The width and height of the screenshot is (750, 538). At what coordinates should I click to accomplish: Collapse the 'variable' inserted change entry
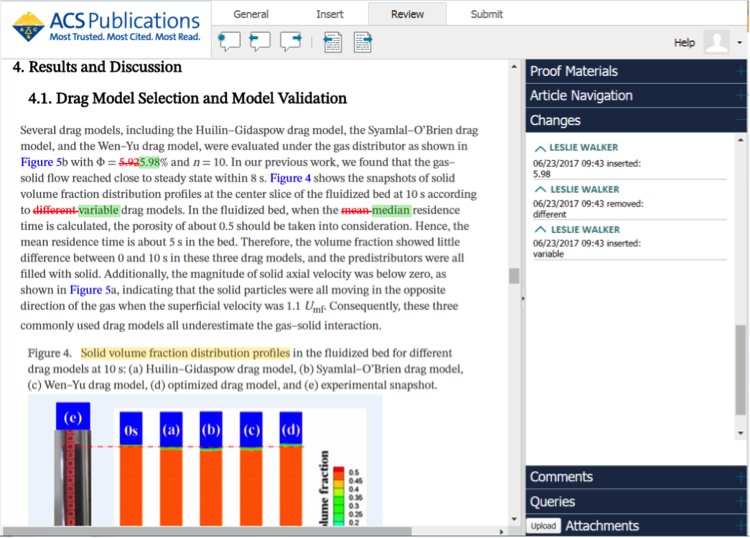pyautogui.click(x=540, y=230)
